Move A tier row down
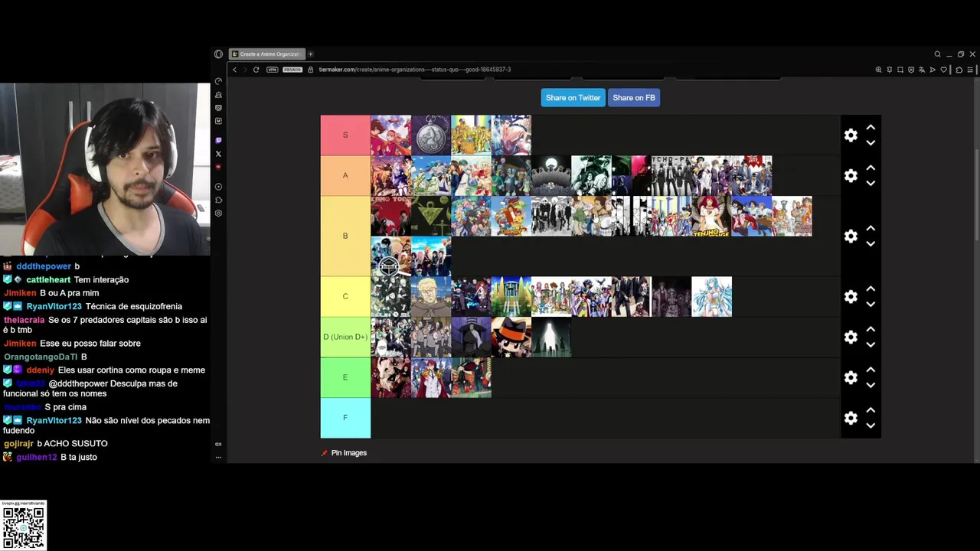Viewport: 980px width, 551px height. point(871,184)
